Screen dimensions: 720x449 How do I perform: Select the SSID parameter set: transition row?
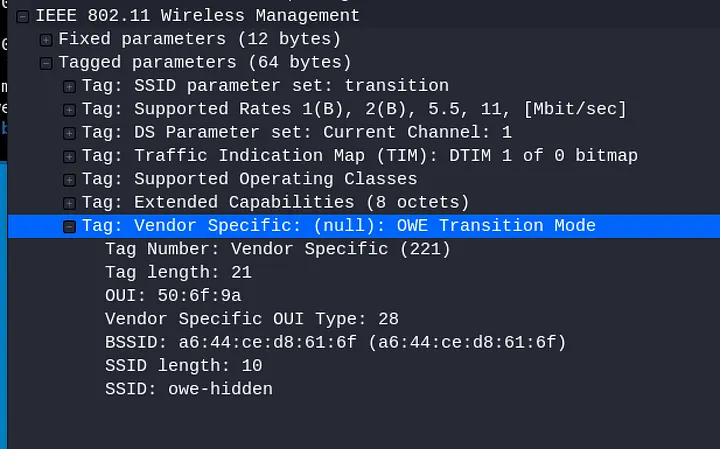[x=265, y=86]
